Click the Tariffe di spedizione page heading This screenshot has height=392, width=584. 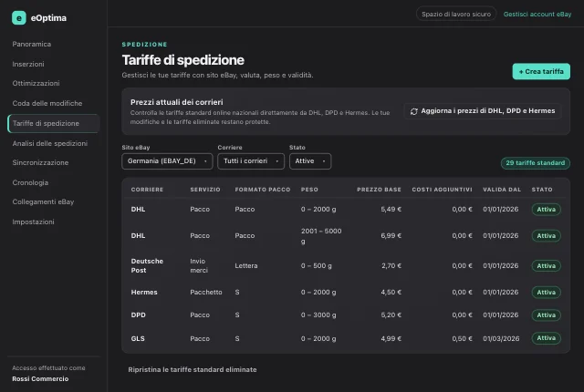click(x=182, y=60)
